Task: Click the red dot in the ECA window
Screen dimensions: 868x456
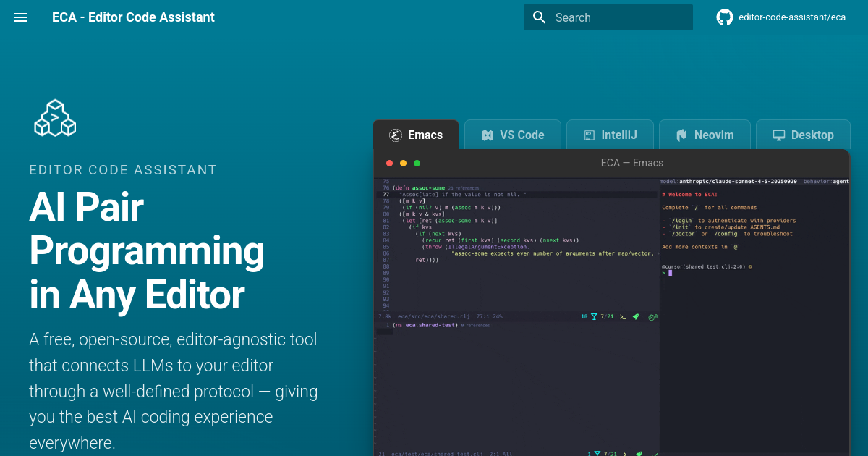Action: click(x=390, y=163)
